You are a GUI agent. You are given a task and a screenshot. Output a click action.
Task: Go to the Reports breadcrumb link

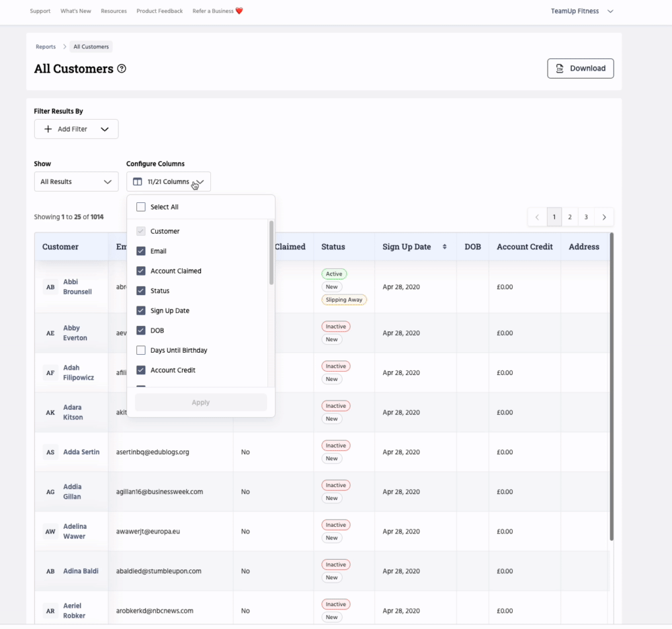[x=46, y=47]
